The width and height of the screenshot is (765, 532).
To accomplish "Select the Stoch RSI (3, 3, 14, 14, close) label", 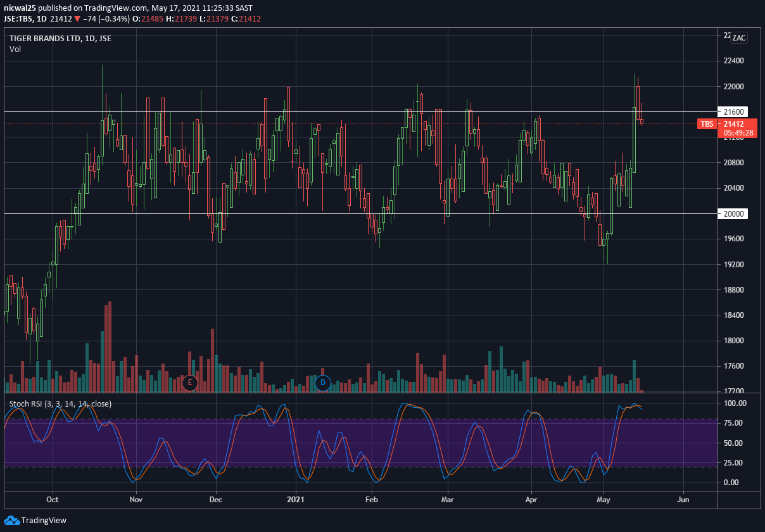I will pos(61,404).
